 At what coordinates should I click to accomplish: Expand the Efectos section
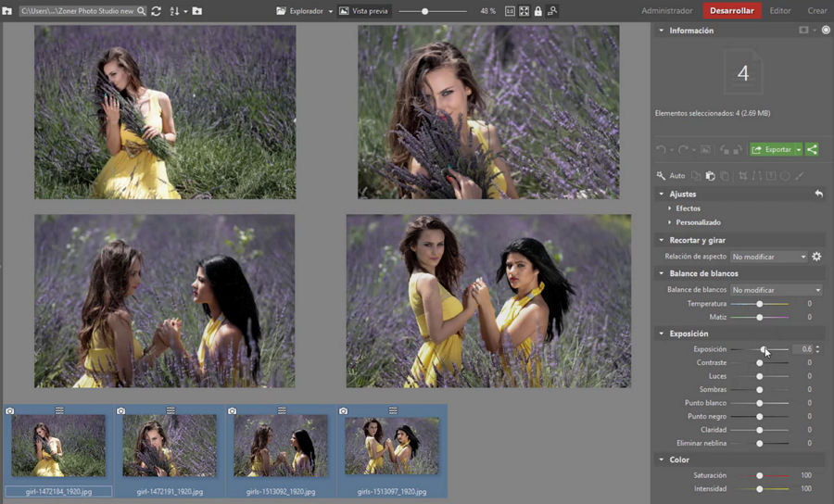point(688,208)
